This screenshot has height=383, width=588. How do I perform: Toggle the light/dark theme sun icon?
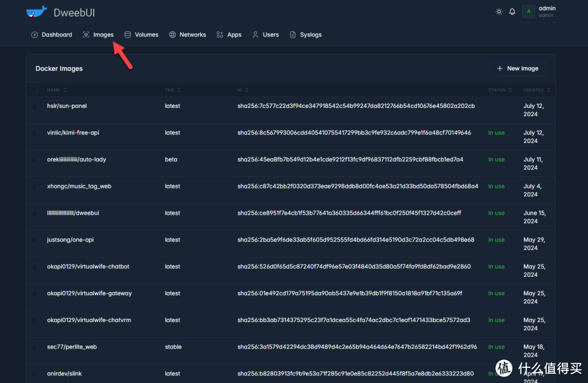coord(499,11)
